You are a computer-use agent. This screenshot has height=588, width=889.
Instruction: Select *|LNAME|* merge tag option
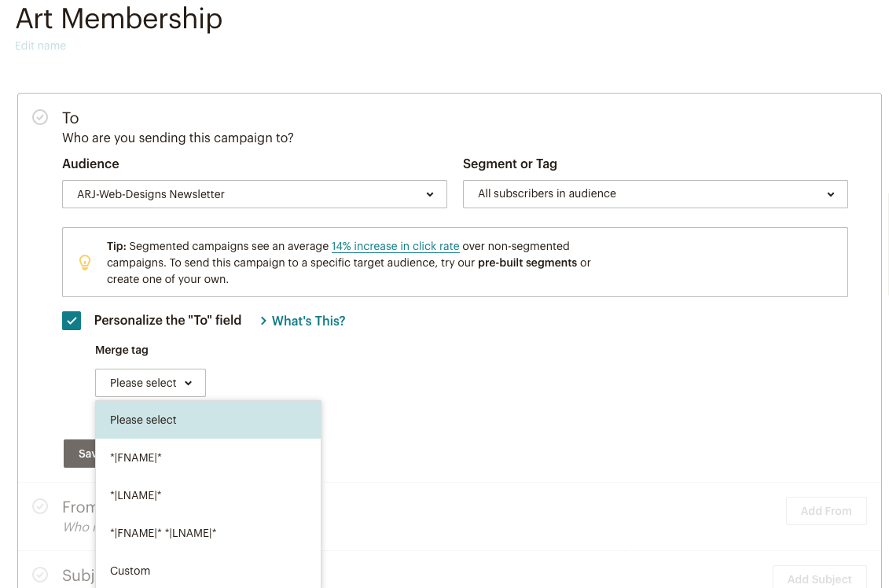136,495
